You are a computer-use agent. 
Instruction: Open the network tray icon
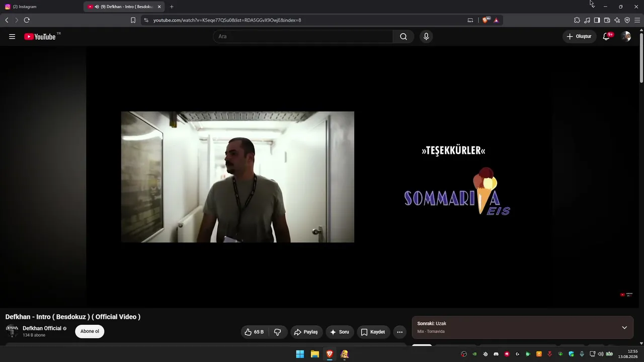point(593,354)
